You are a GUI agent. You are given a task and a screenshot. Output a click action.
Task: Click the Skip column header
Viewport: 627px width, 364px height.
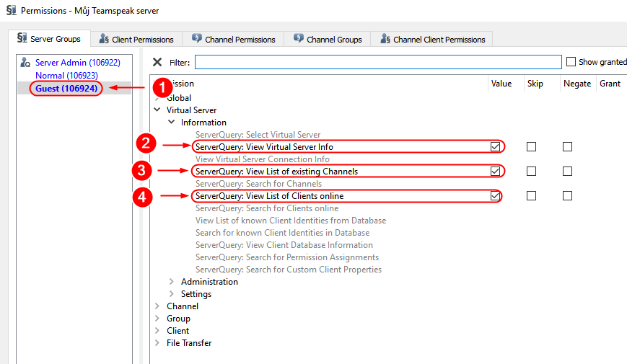coord(535,84)
